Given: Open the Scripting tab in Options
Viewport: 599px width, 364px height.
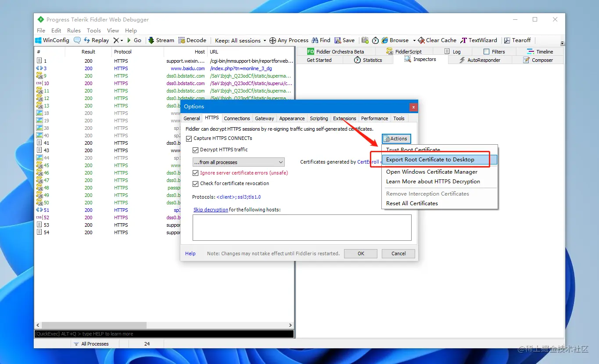Looking at the screenshot, I should [x=319, y=118].
